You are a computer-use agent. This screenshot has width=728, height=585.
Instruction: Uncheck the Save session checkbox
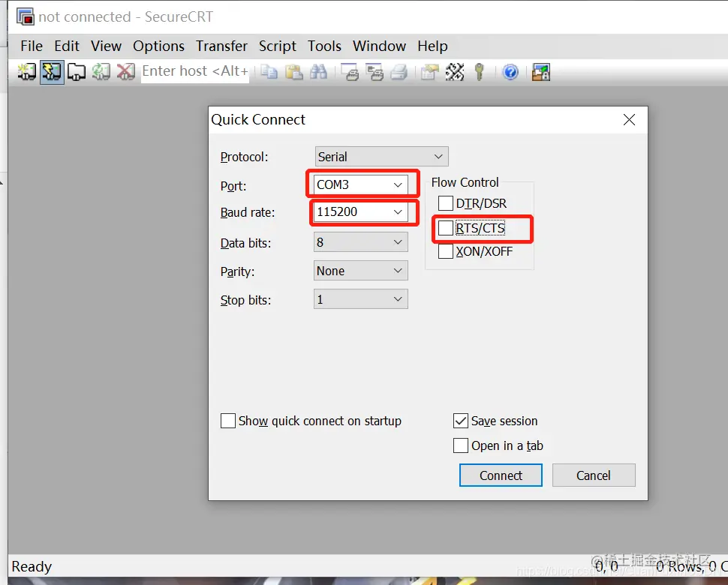pos(461,421)
